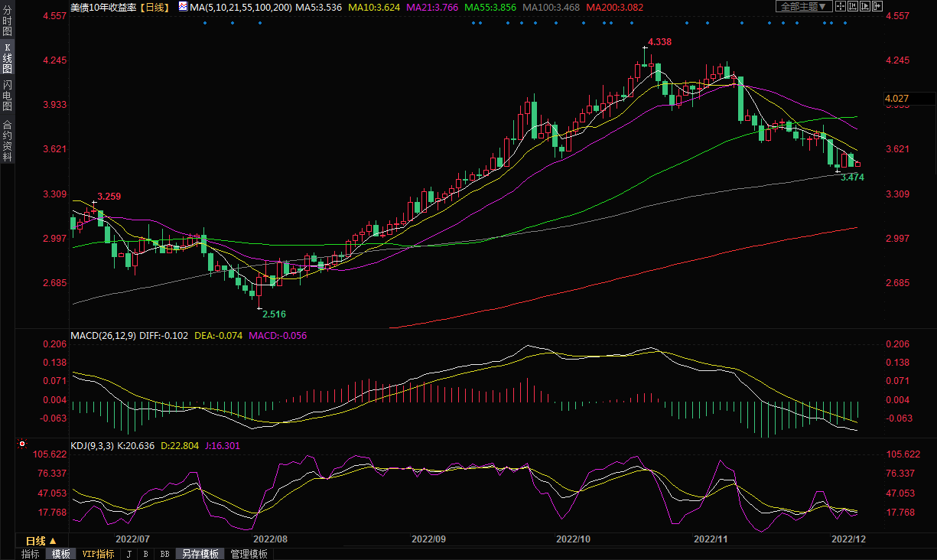The image size is (937, 560).
Task: Select the B indicator shortcut
Action: [146, 554]
